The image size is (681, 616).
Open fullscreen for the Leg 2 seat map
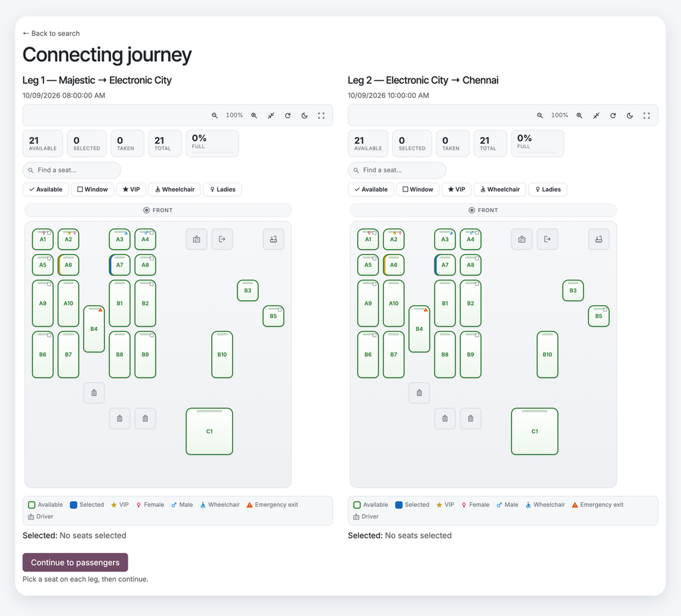click(646, 116)
